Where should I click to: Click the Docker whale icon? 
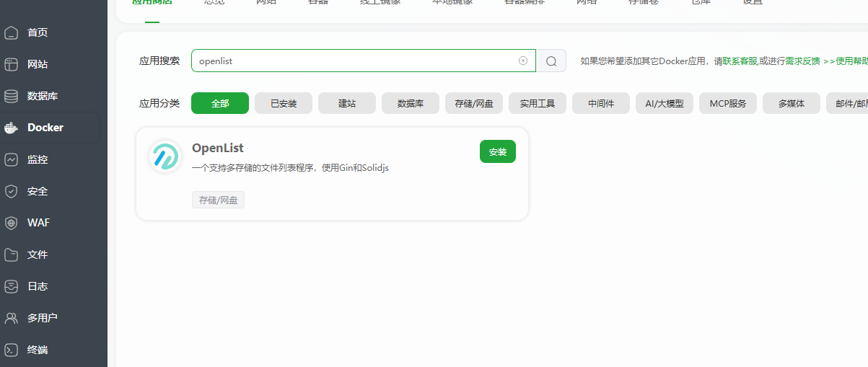click(11, 128)
